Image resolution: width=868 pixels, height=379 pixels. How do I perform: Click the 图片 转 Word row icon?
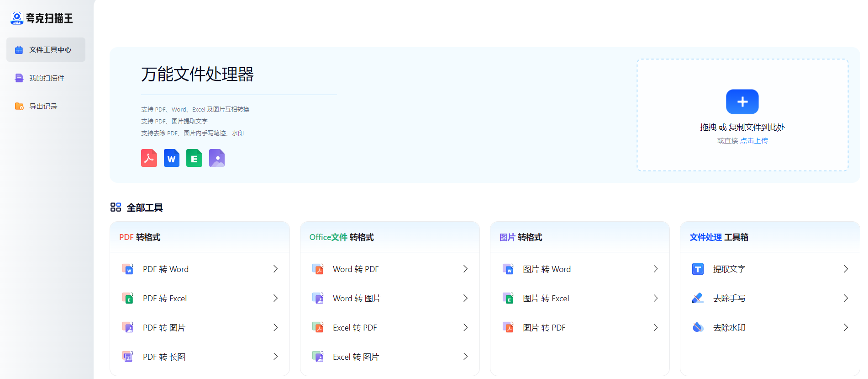click(x=508, y=269)
